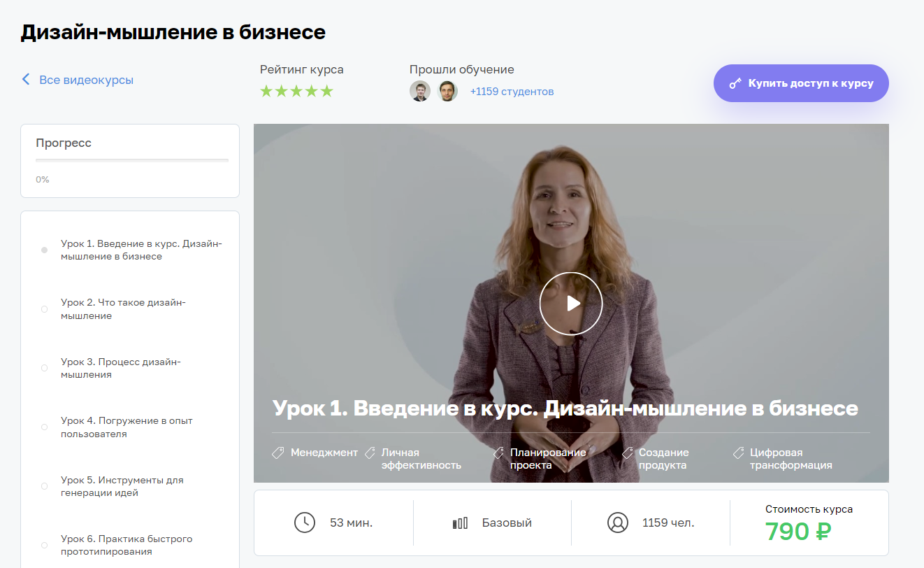The image size is (924, 568).
Task: Open Урок 5. Инструменты для генерации идей
Action: point(122,486)
